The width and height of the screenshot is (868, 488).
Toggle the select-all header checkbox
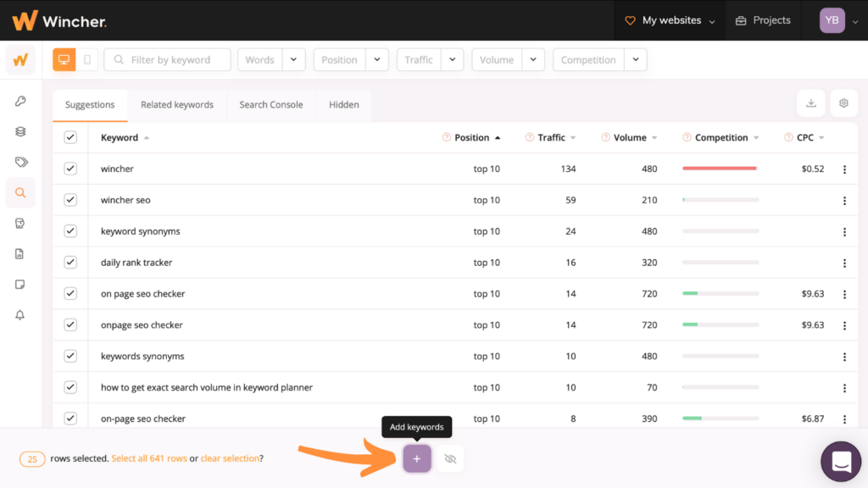(70, 137)
